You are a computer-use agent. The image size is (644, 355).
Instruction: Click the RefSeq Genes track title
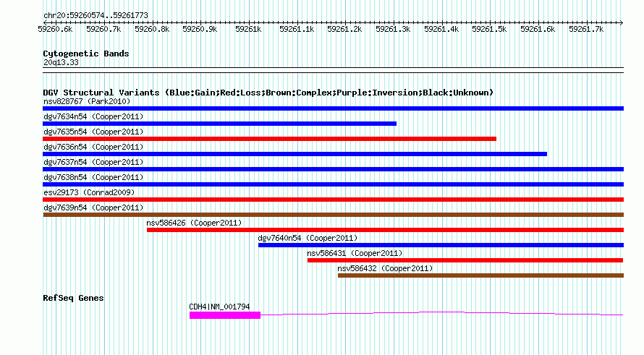coord(73,298)
